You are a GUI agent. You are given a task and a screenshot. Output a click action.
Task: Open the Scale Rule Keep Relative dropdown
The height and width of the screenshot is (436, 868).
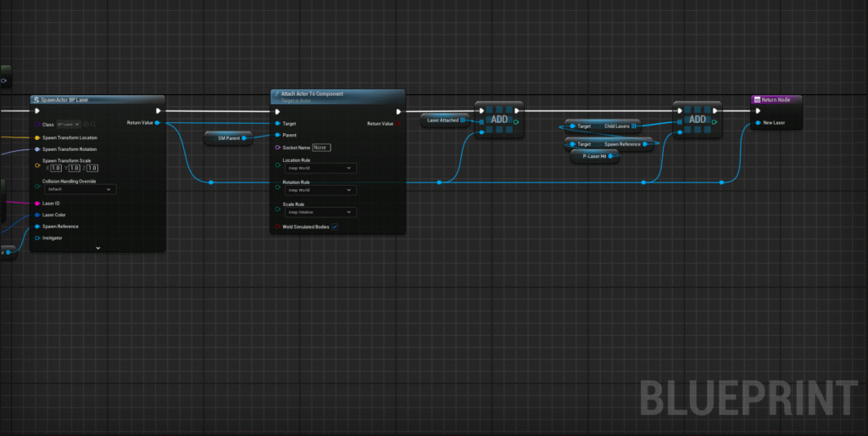tap(320, 212)
